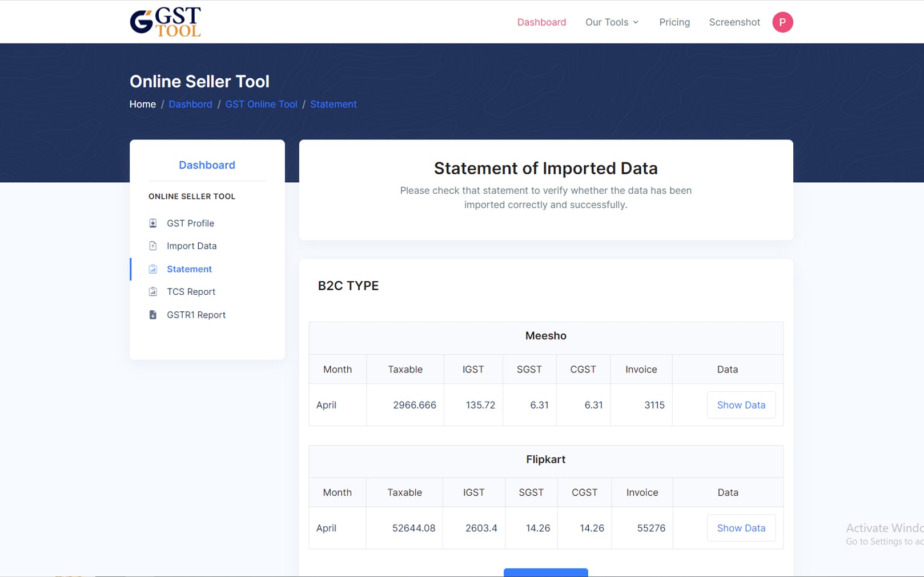924x577 pixels.
Task: Click the B2C TYPE heading
Action: [348, 286]
